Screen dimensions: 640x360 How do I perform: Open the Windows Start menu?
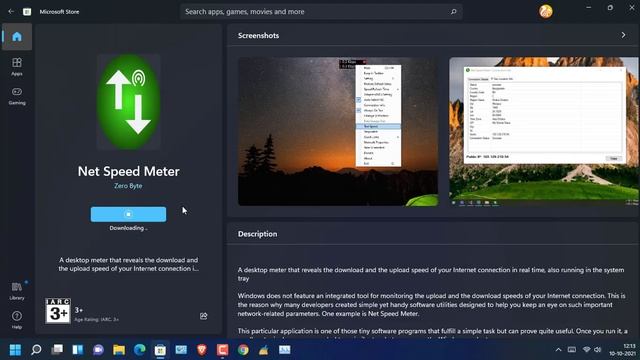[15, 350]
